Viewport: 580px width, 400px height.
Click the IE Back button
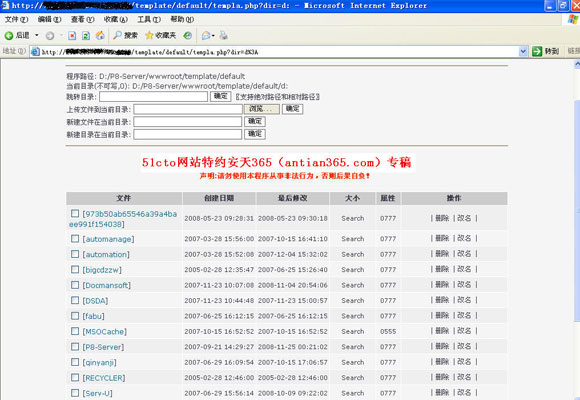[x=17, y=36]
